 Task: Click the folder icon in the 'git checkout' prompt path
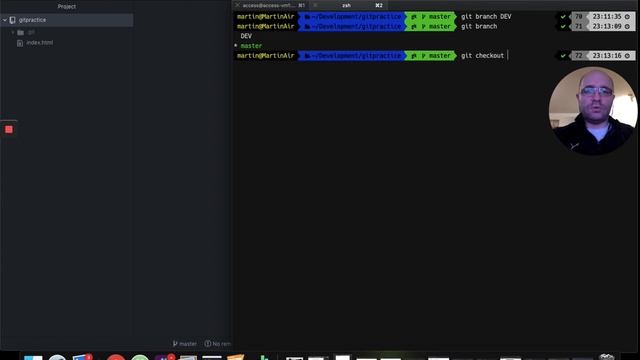[307, 56]
